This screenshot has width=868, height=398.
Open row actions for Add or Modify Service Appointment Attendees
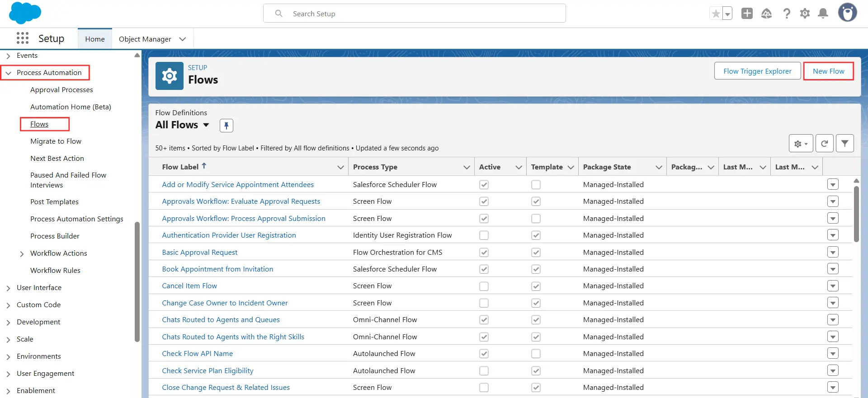point(833,184)
